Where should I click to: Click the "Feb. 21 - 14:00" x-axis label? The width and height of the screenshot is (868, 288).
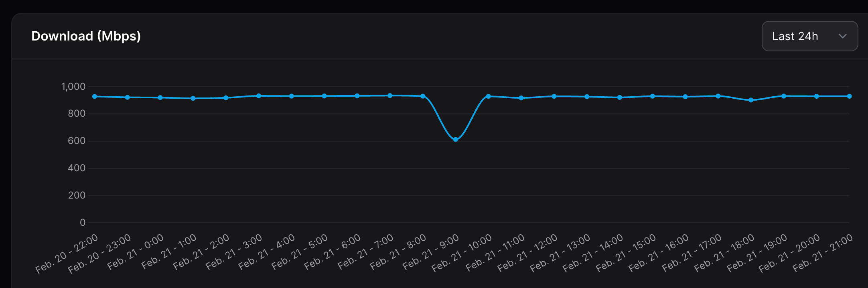(x=592, y=253)
